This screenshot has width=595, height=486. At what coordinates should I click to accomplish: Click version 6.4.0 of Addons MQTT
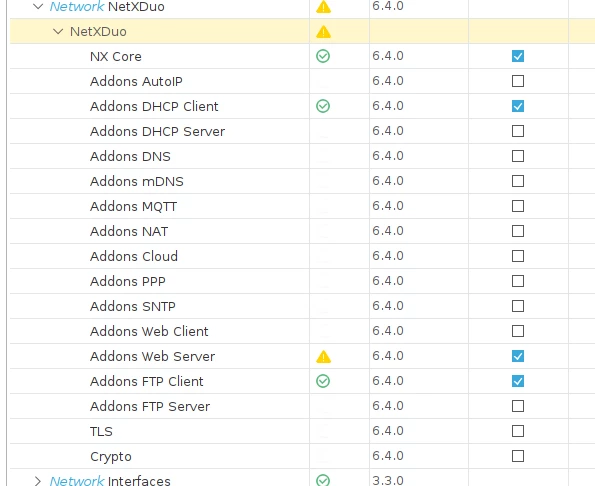point(388,206)
